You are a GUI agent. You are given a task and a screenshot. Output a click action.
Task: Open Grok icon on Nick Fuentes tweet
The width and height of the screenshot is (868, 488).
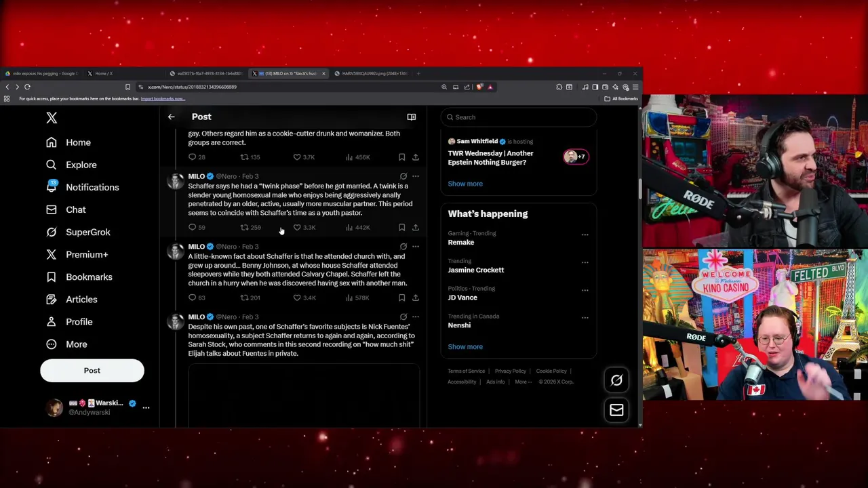[x=403, y=317]
